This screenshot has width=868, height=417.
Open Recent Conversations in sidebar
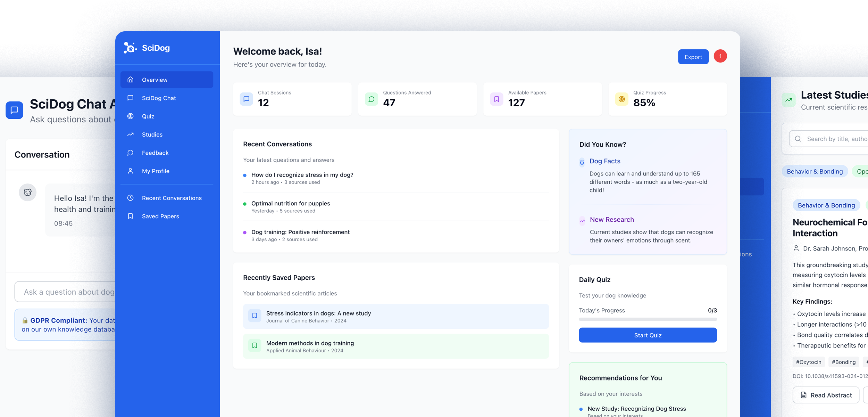167,198
